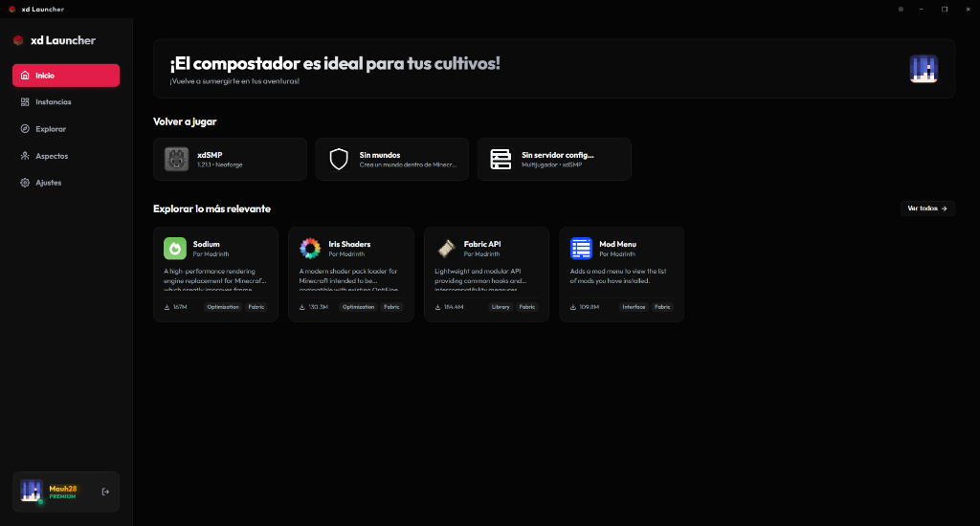
Task: Click the Instancias grid icon
Action: (x=25, y=101)
